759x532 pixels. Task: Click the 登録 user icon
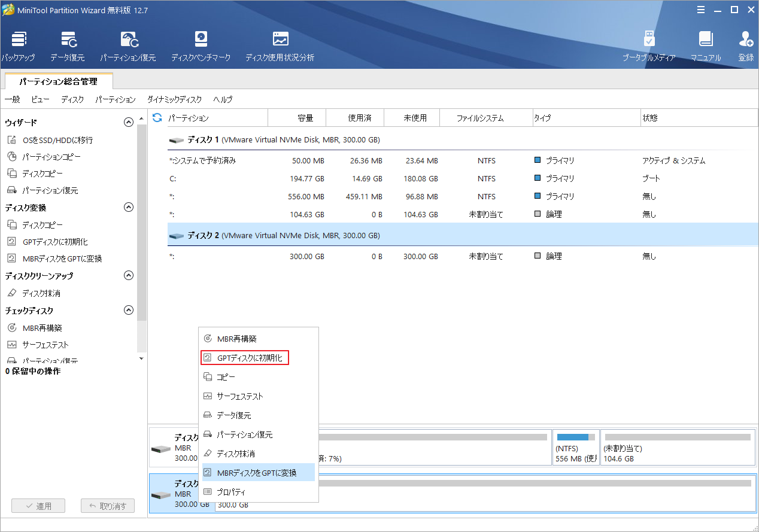click(x=746, y=47)
